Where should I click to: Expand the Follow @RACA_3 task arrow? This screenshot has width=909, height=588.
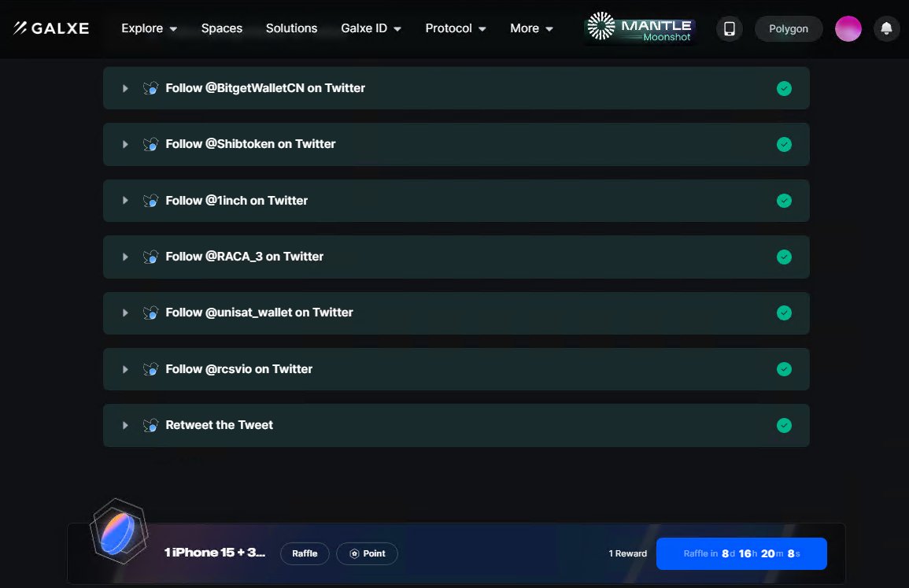coord(125,257)
